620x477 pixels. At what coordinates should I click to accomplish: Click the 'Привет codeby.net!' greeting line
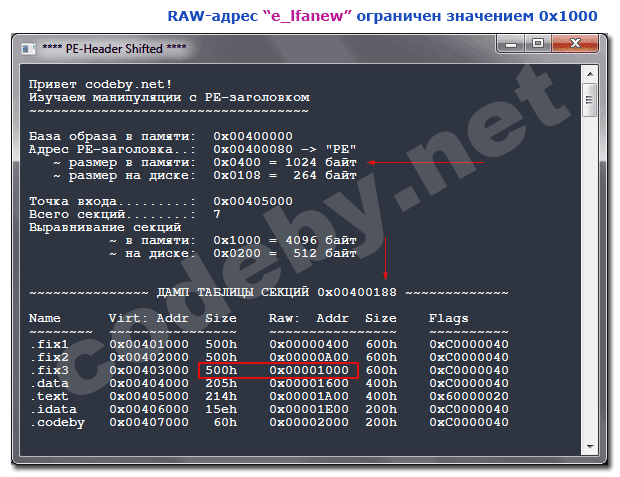coord(100,85)
